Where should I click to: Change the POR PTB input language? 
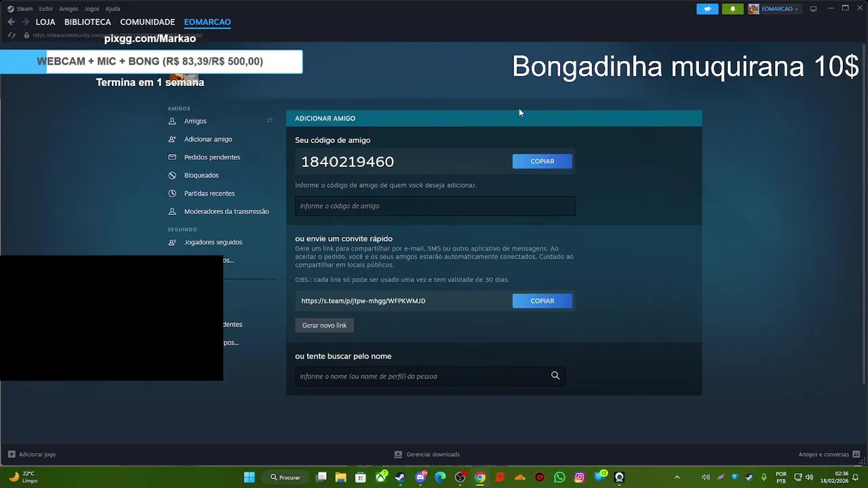pos(781,477)
